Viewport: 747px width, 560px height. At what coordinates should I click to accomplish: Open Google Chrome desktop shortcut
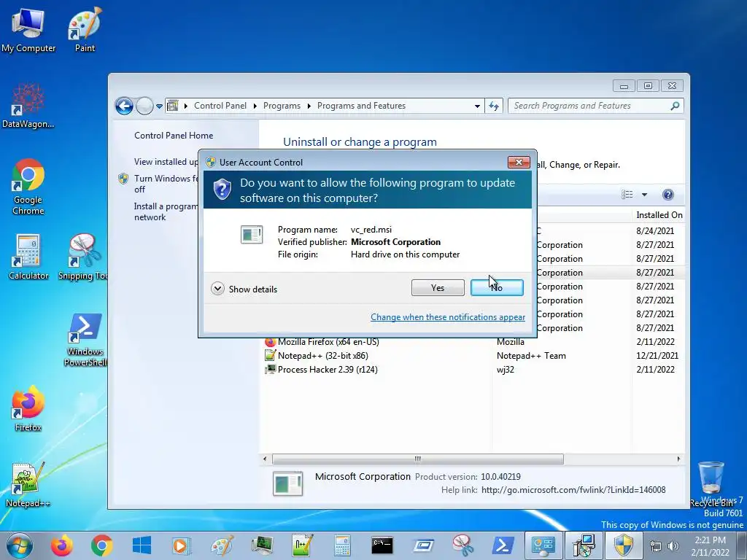coord(28,187)
